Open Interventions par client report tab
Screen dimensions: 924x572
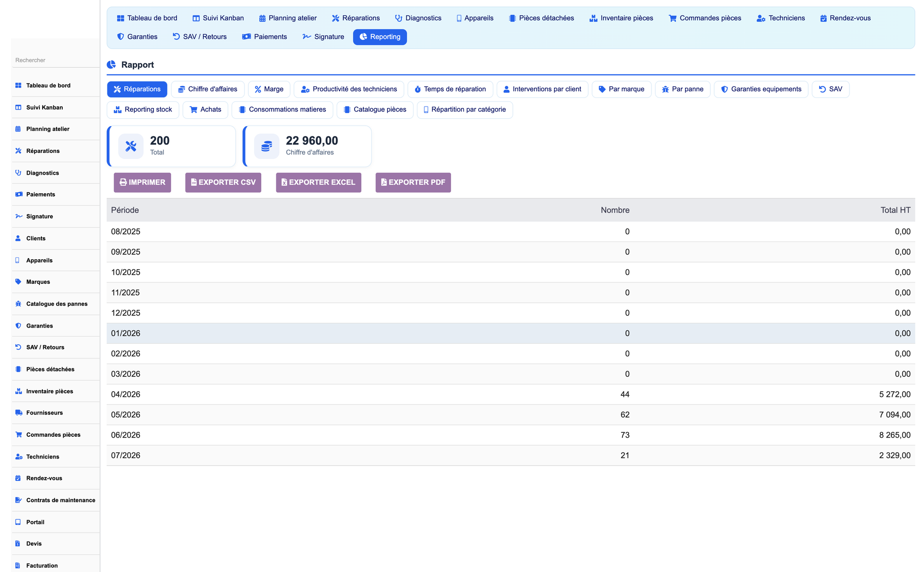(x=542, y=89)
